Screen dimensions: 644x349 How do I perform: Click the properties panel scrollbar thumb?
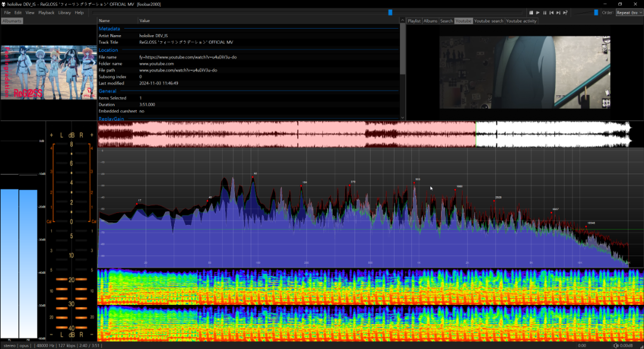[x=402, y=50]
